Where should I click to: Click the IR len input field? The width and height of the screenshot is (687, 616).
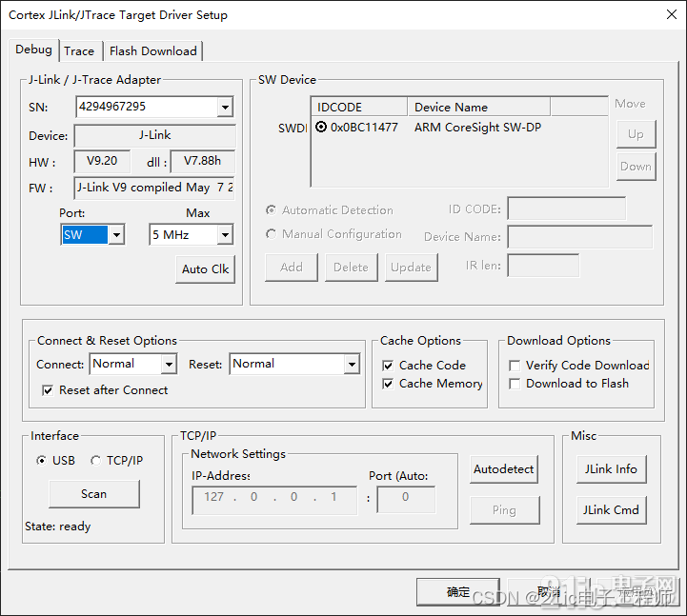pyautogui.click(x=543, y=266)
